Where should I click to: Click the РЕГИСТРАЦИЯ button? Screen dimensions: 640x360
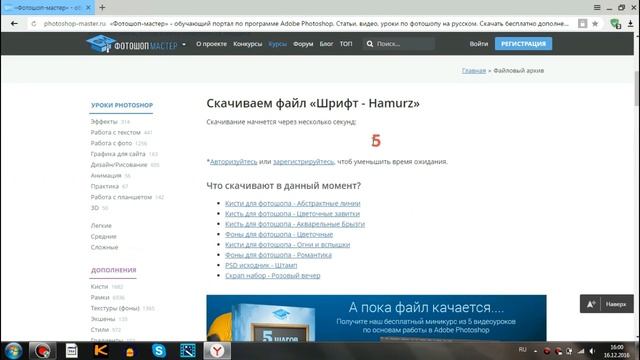pos(523,44)
